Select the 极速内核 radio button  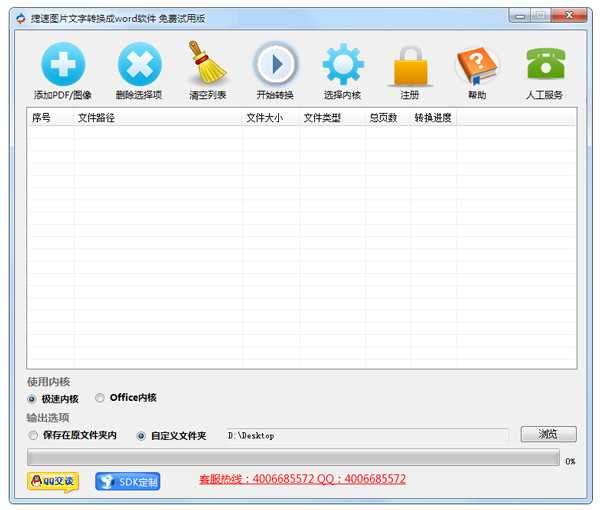tap(32, 399)
